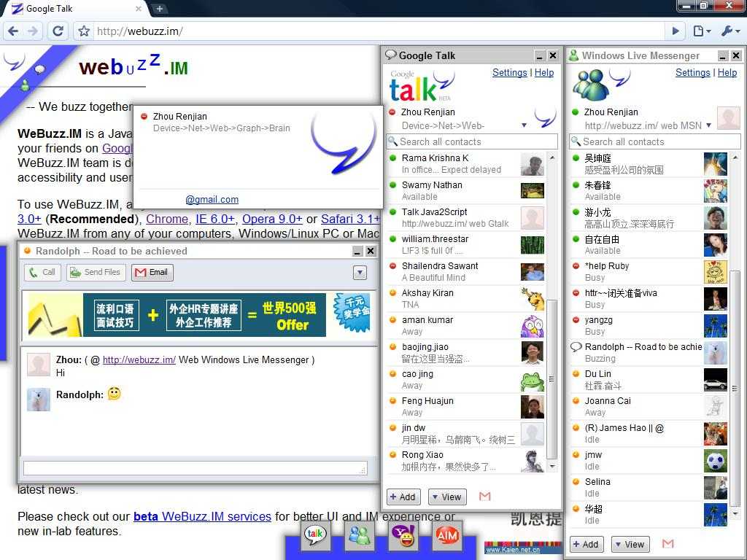Viewport: 747px width, 560px height.
Task: Reload the page in the browser
Action: click(58, 31)
